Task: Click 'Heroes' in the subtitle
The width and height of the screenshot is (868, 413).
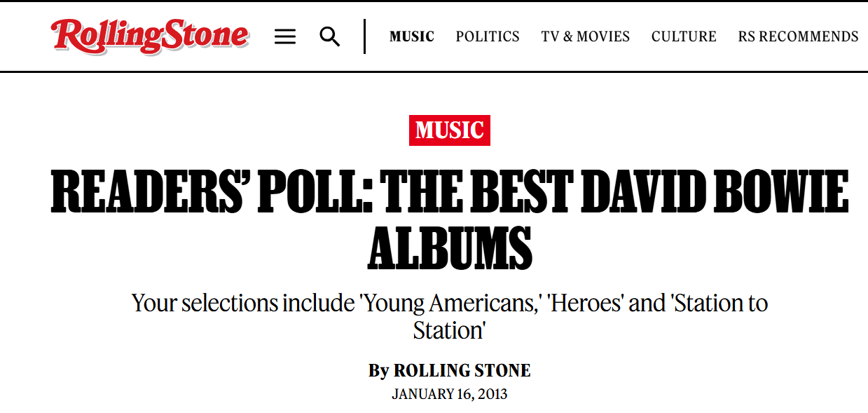Action: (585, 303)
